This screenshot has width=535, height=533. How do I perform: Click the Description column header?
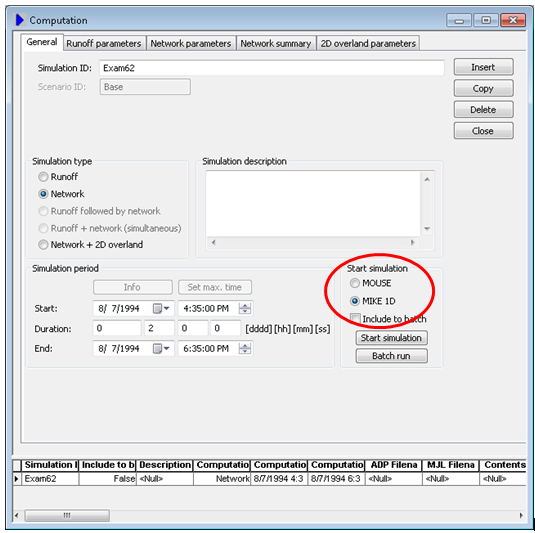pyautogui.click(x=165, y=465)
